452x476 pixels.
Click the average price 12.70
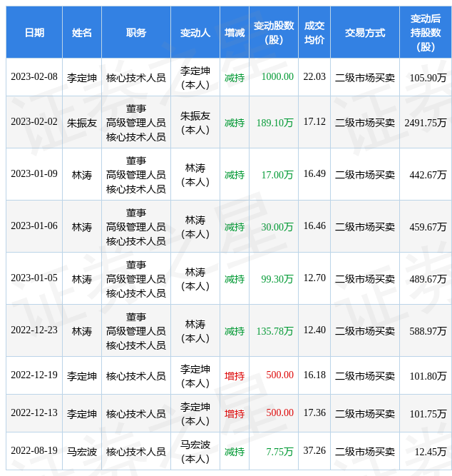point(314,278)
